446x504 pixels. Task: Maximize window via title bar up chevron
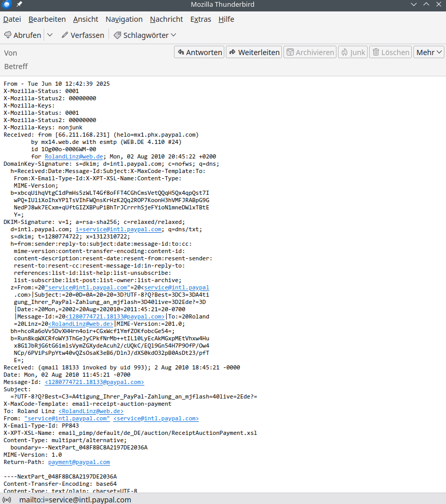(426, 4)
